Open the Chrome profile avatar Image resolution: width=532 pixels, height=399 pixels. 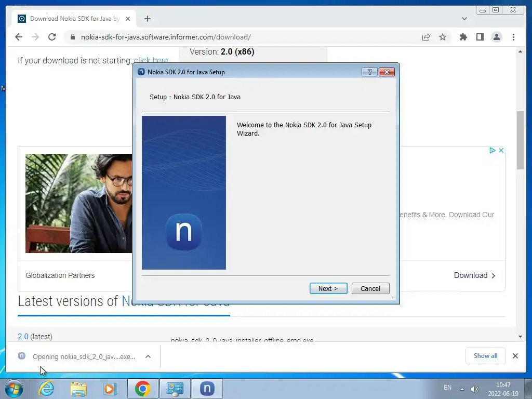point(497,37)
